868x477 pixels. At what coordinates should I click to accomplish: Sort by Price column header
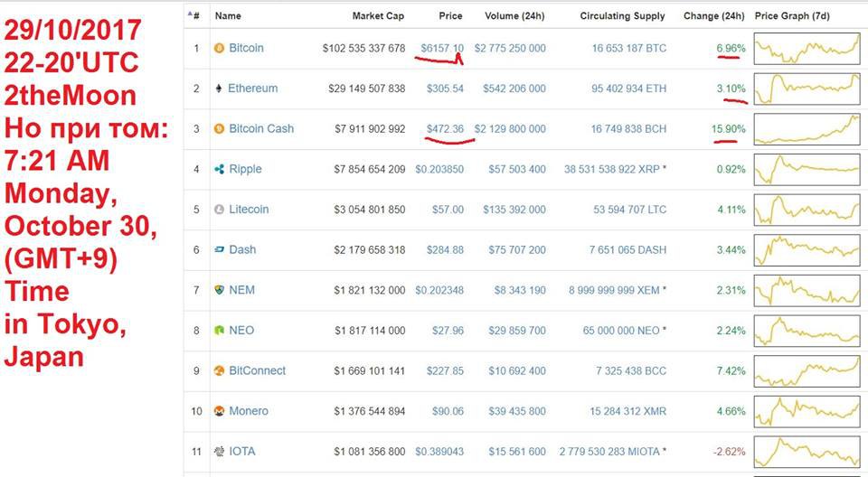[450, 16]
